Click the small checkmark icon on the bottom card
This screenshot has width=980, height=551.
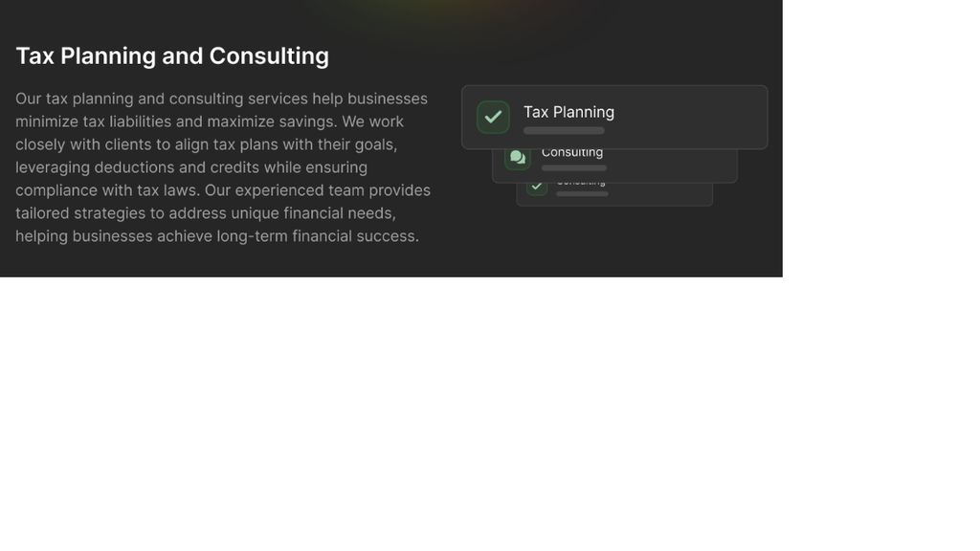point(536,187)
